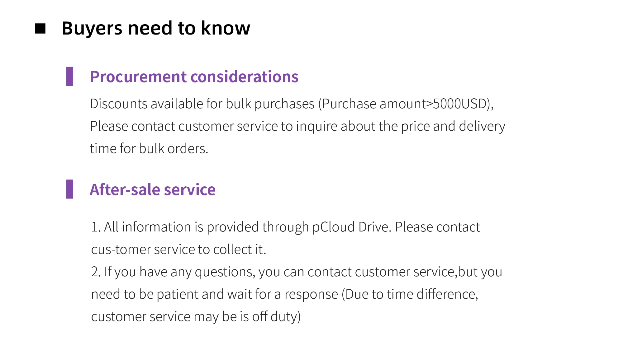Click the purple bar beside Procurement considerations
623x364 pixels.
69,76
